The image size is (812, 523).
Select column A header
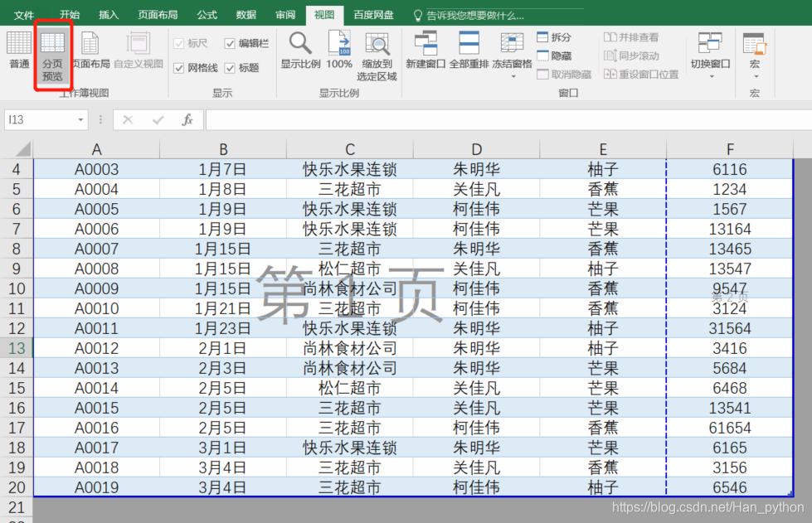tap(97, 149)
